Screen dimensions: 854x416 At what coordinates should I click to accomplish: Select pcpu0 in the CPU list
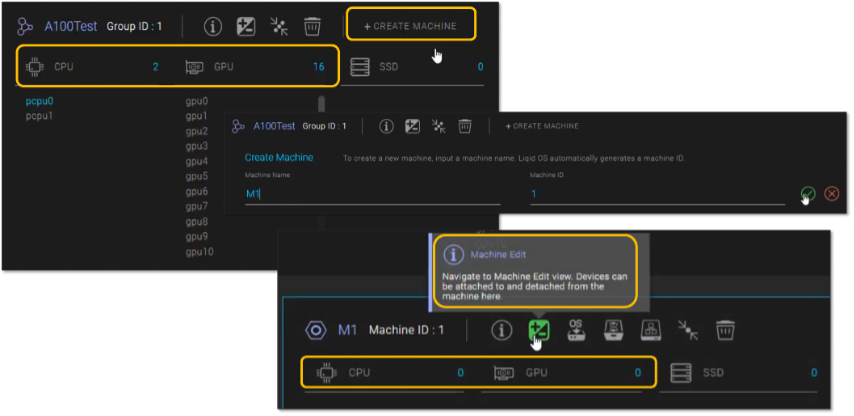tap(40, 101)
